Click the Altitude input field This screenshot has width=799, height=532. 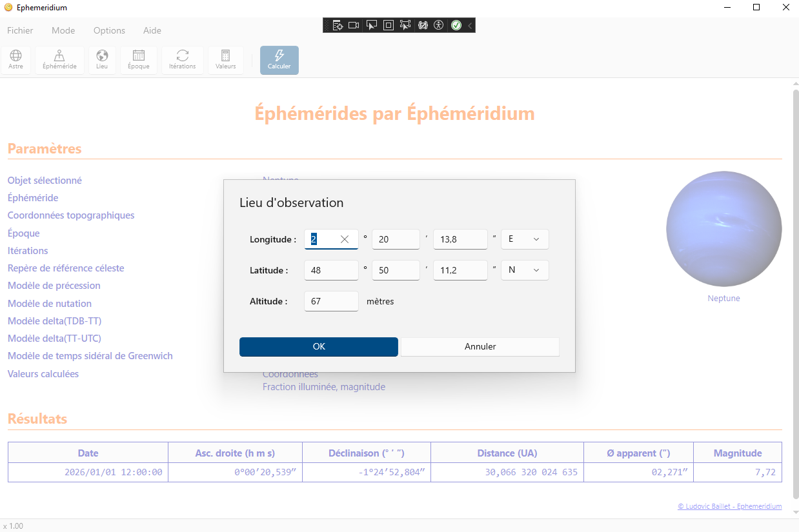331,301
